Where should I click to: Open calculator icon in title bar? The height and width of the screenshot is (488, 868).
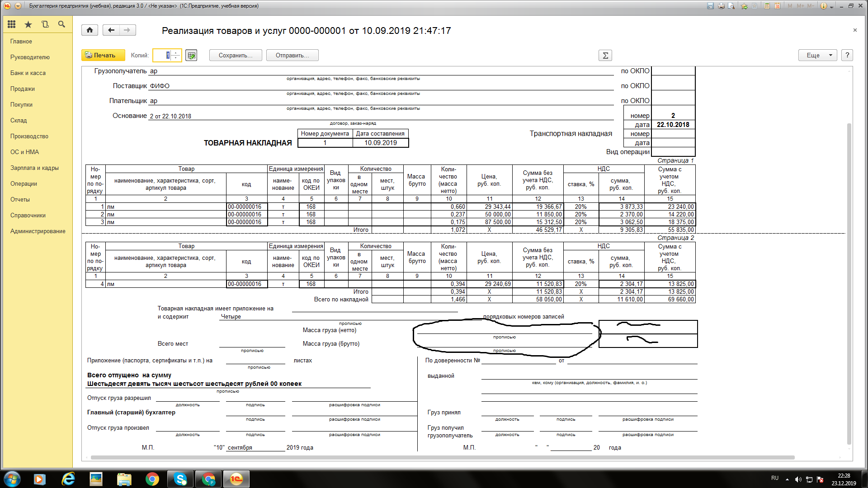767,6
